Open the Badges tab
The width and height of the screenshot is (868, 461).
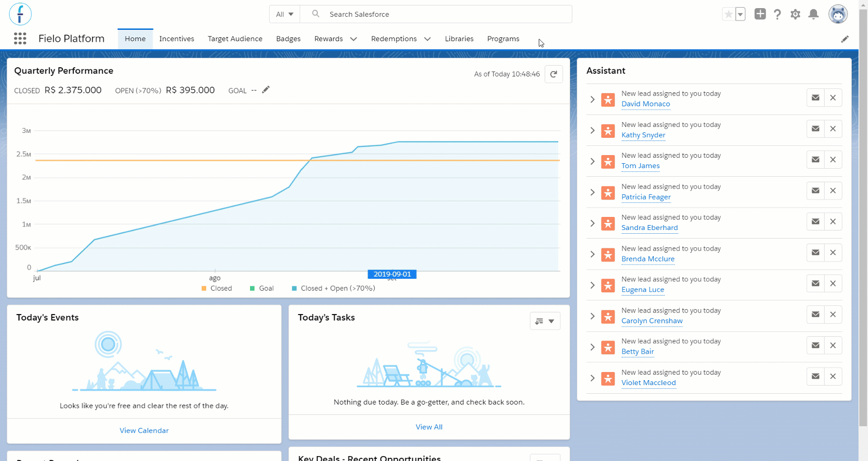point(288,39)
